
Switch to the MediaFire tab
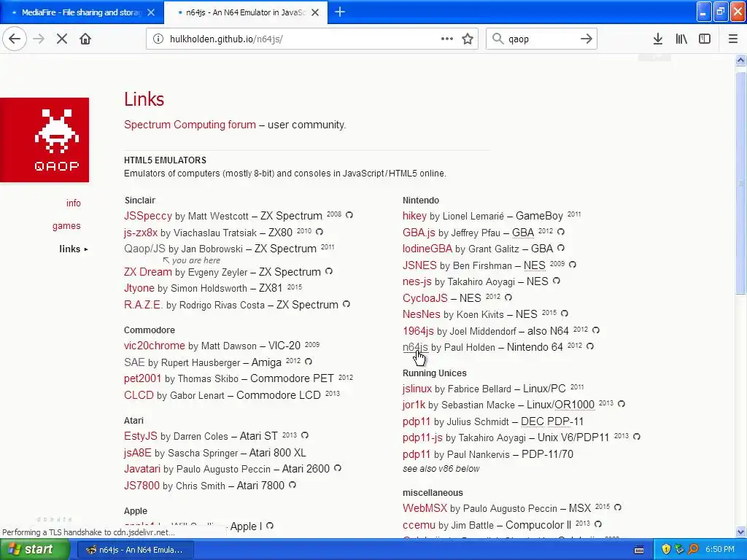pos(82,12)
